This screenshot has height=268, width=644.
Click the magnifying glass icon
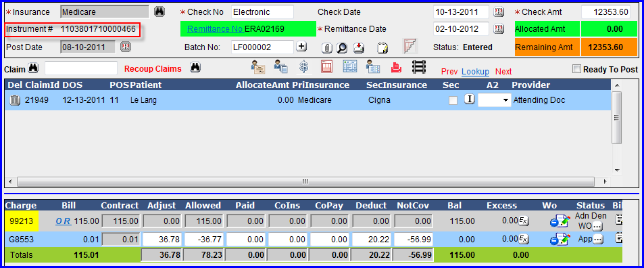click(x=342, y=48)
